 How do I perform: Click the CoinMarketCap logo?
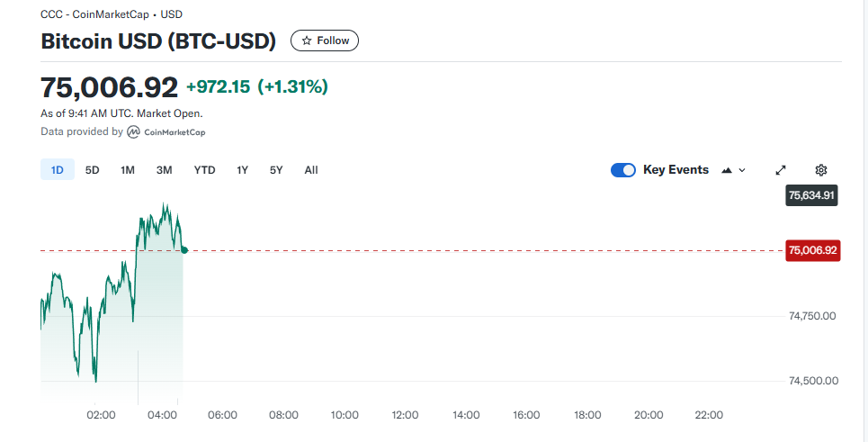[x=166, y=131]
